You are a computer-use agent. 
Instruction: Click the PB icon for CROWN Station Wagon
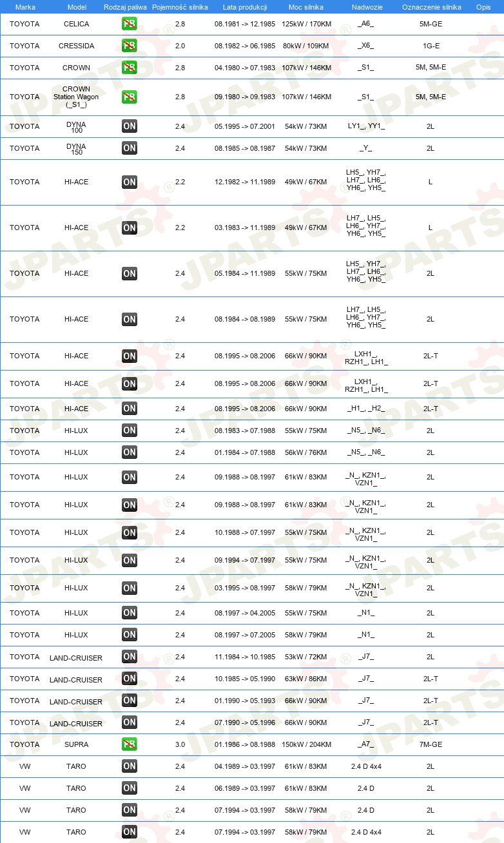pyautogui.click(x=130, y=97)
